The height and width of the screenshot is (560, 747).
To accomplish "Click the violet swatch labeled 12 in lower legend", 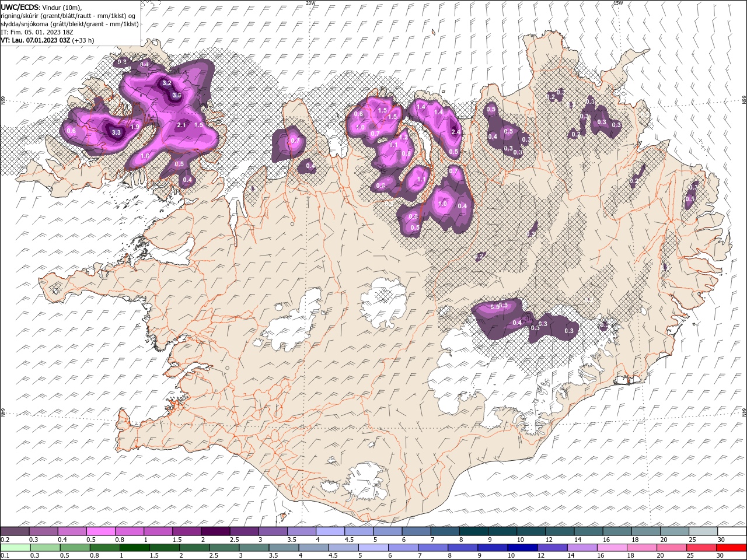I will point(551,548).
